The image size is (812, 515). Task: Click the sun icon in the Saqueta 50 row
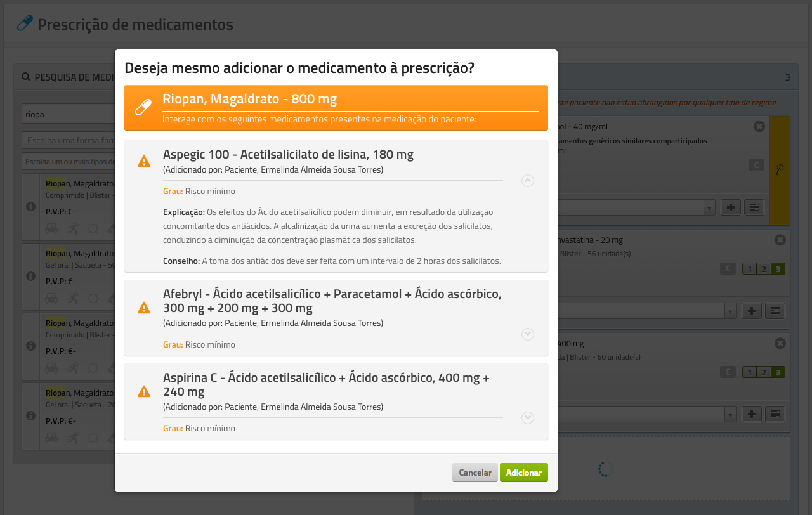(x=93, y=297)
